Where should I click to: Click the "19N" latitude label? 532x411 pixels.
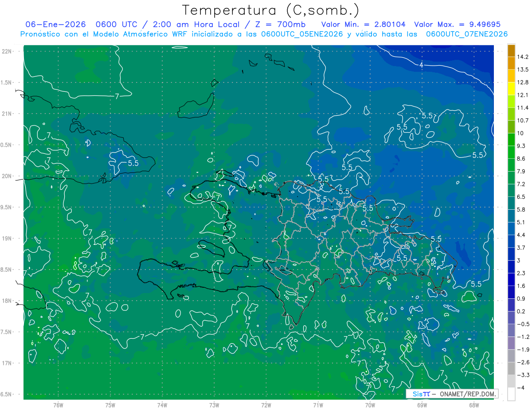7,239
